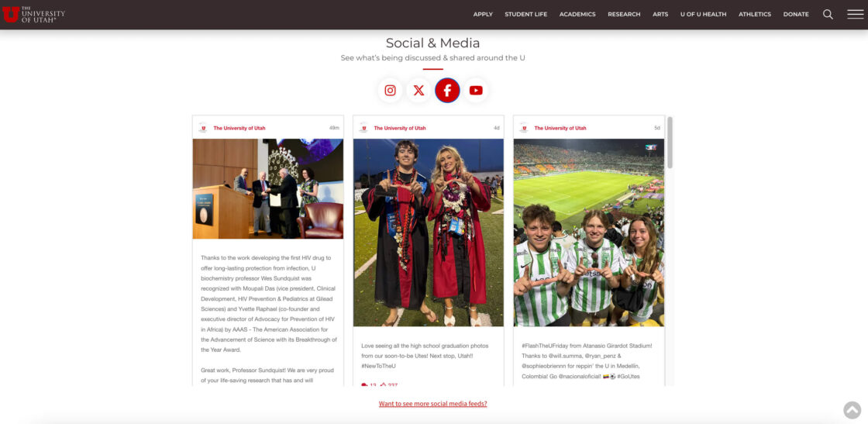Follow 'Want to see more social media feeds?' link

coord(433,404)
